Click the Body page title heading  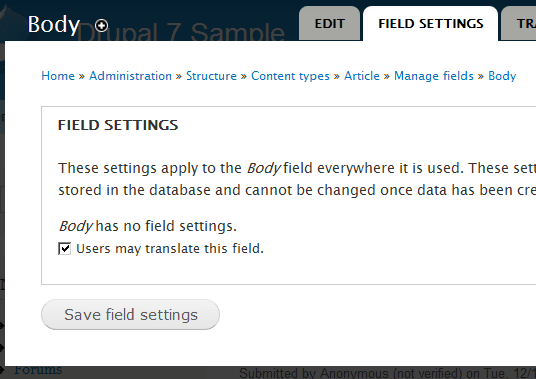coord(54,24)
